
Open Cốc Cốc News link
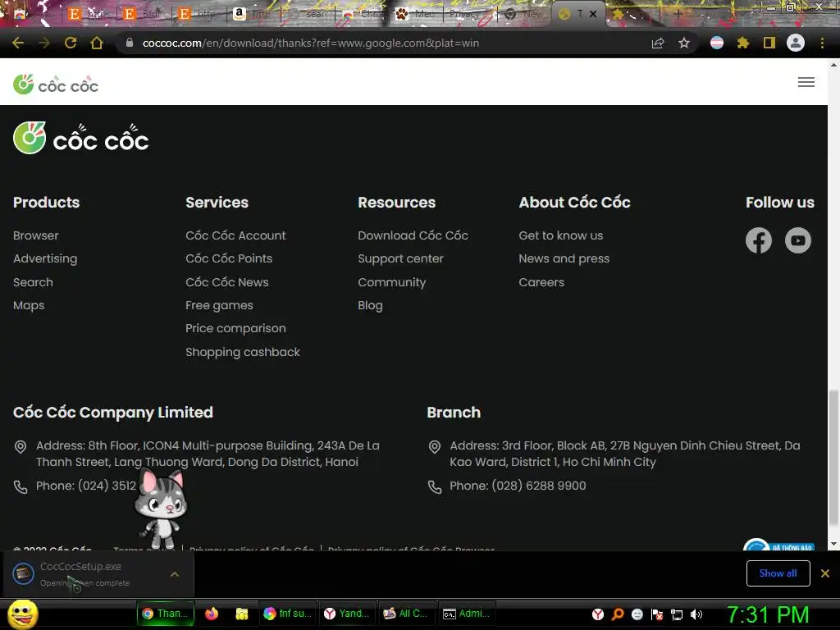[227, 282]
